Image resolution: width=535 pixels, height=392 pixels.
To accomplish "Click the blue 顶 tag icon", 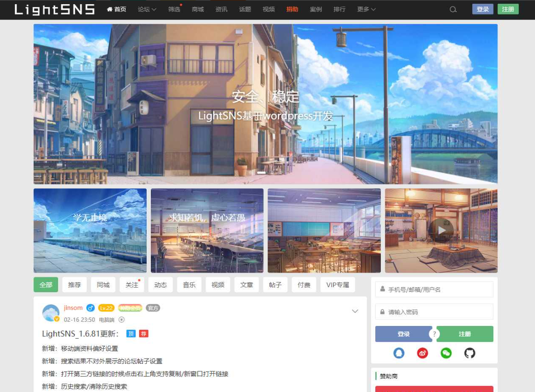I will 131,333.
